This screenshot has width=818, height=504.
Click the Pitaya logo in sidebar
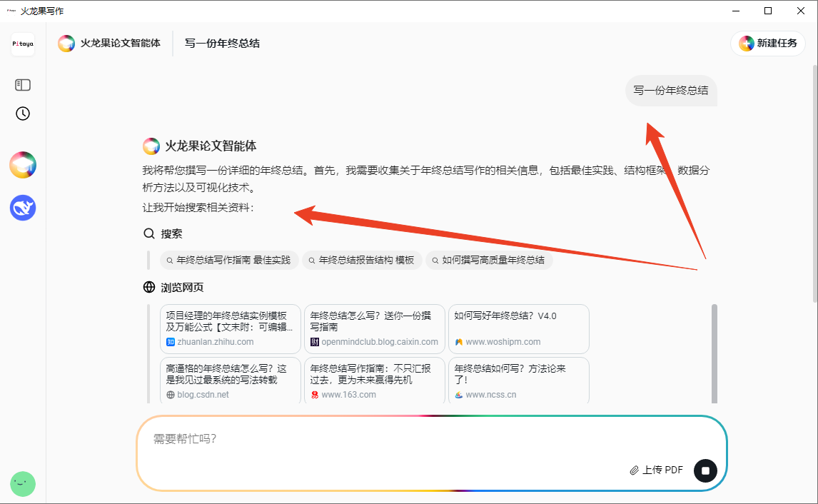coord(23,44)
